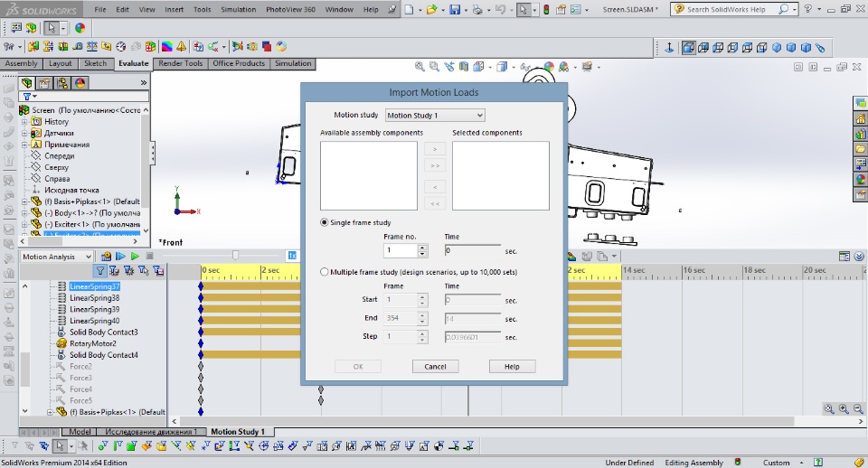The width and height of the screenshot is (868, 468).
Task: Click the Rebuild traffic light icon
Action: tap(546, 9)
